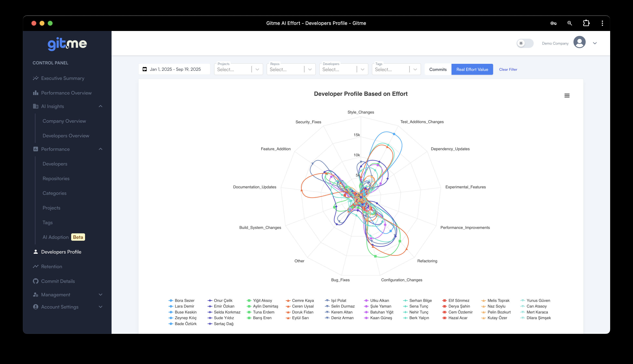Click the calendar icon in date range
This screenshot has height=364, width=633.
[x=145, y=69]
